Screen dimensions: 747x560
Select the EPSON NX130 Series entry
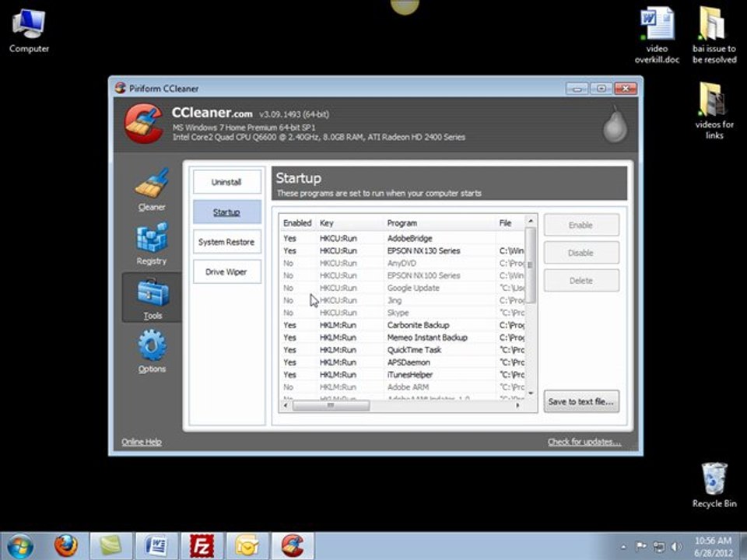[x=402, y=250]
